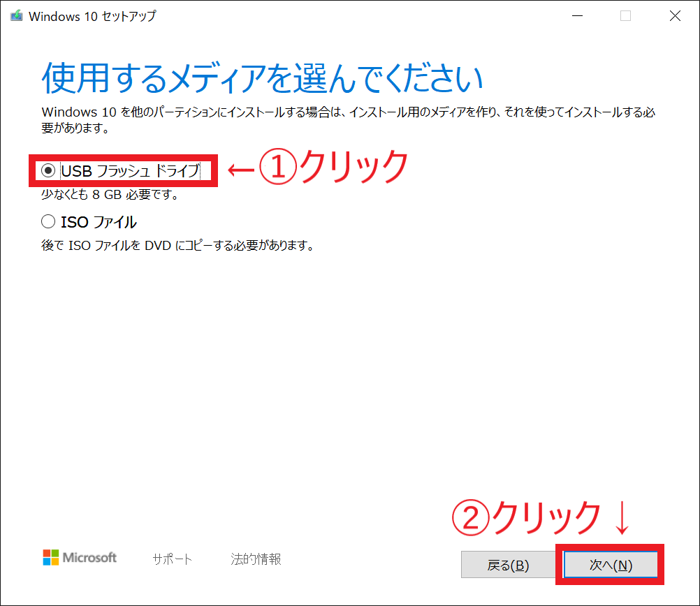Close the Windows 10 setup window
This screenshot has width=700, height=606.
(x=675, y=16)
